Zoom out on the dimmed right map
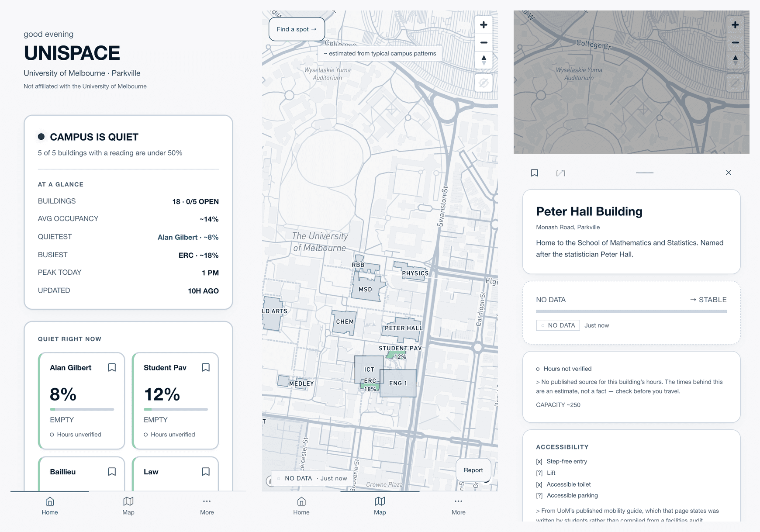This screenshot has width=760, height=532. click(735, 42)
